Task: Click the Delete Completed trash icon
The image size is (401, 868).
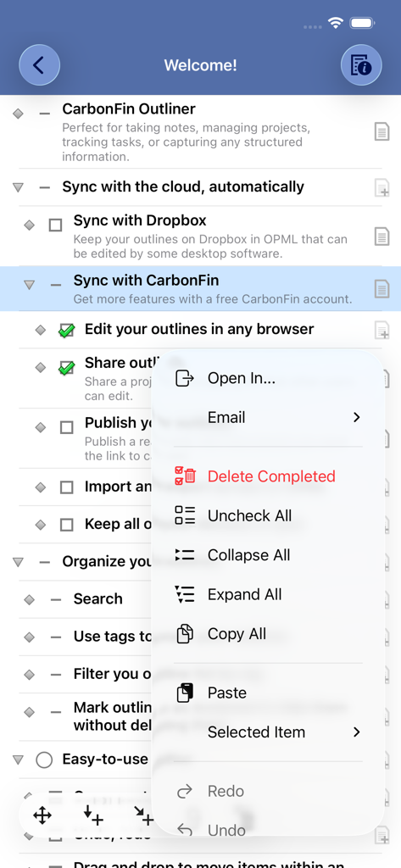Action: click(x=185, y=476)
